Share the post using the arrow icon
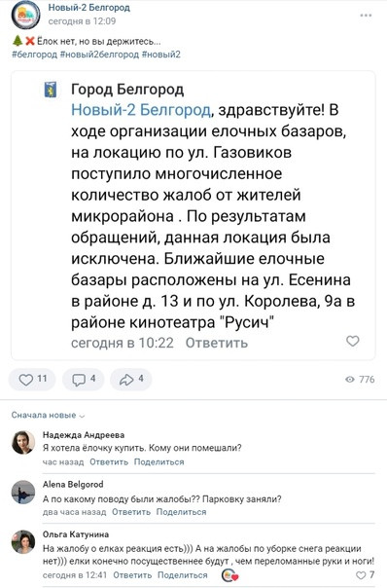The height and width of the screenshot is (588, 387). click(130, 380)
